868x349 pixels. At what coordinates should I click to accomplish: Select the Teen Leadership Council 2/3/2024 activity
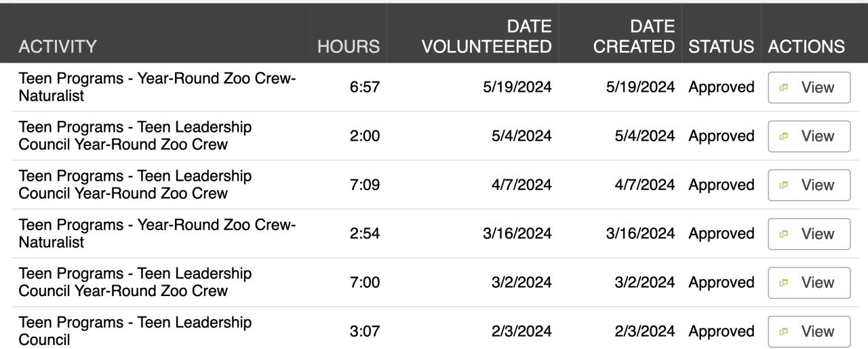pyautogui.click(x=135, y=331)
